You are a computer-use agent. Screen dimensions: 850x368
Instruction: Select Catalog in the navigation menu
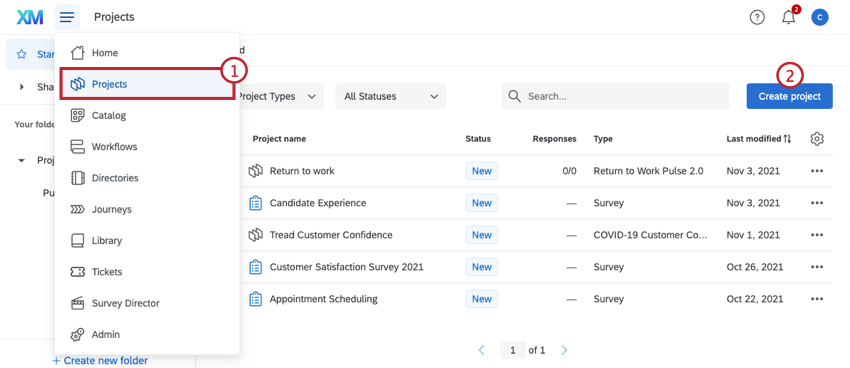147,115
